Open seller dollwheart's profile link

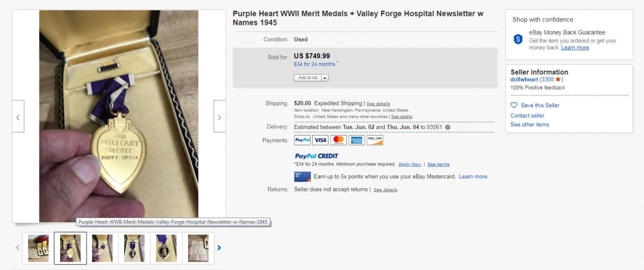524,79
